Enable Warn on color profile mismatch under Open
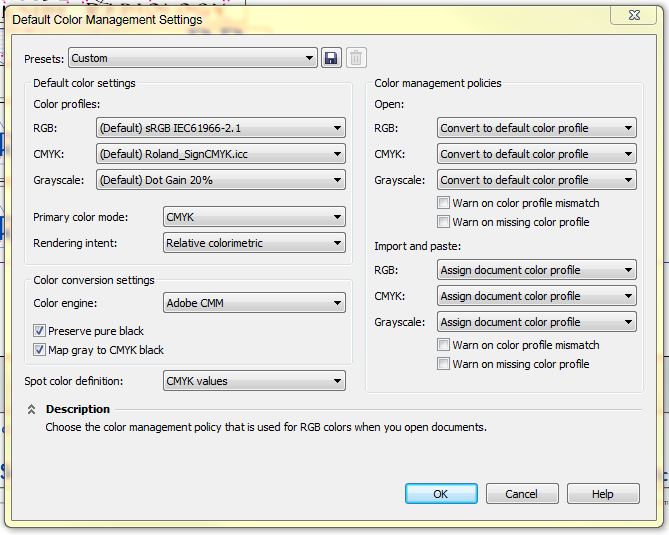Image resolution: width=669 pixels, height=535 pixels. click(443, 203)
